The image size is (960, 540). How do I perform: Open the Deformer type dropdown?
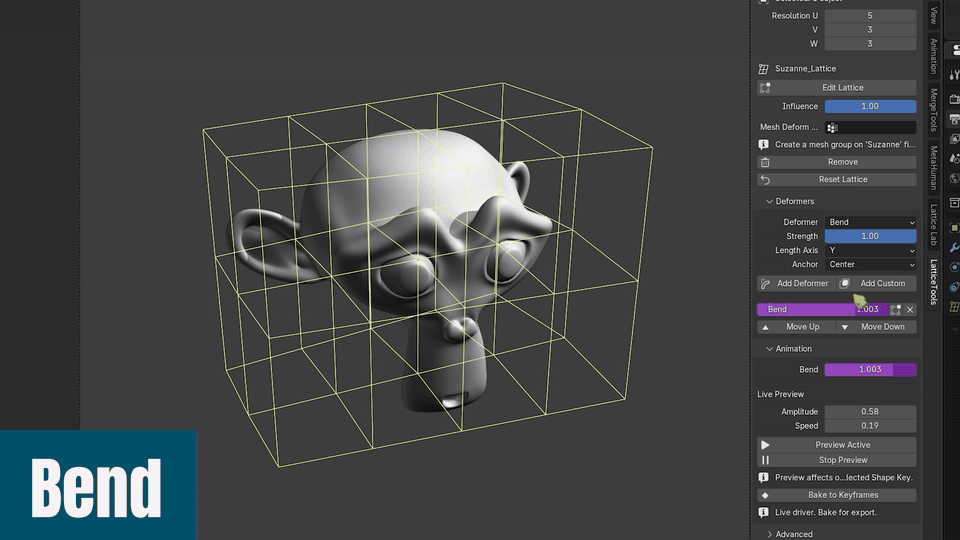[870, 222]
